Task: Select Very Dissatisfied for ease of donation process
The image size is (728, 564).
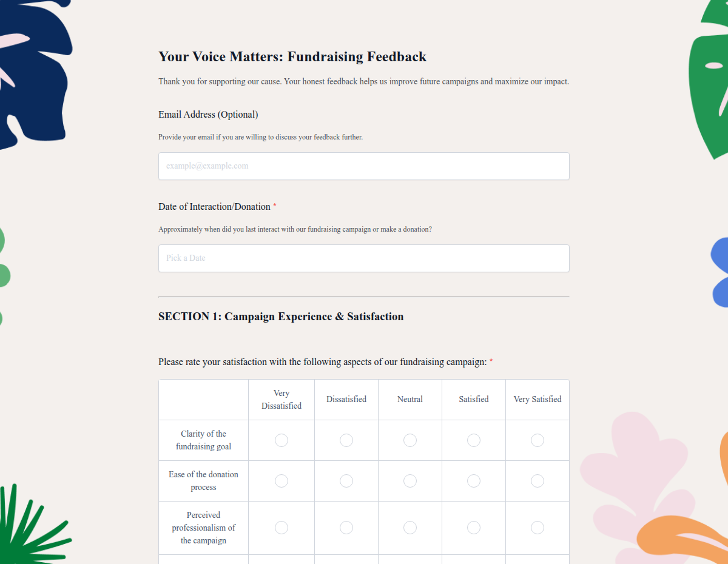Action: tap(281, 480)
